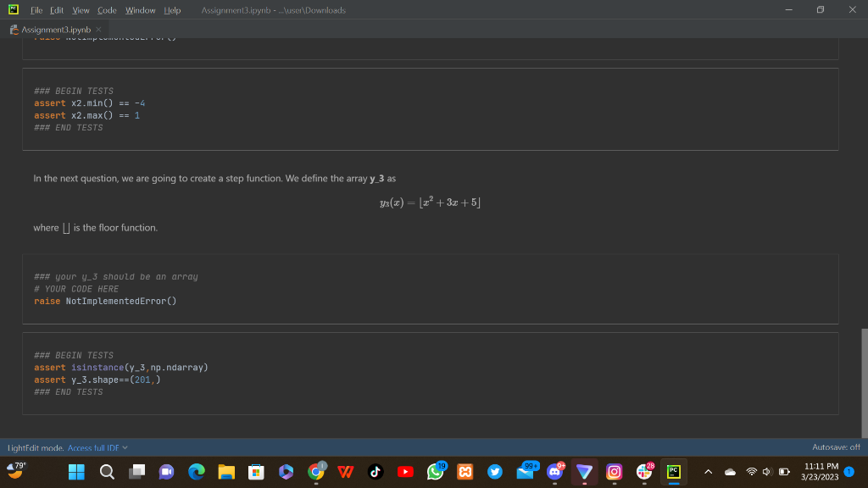Open the volume slider from the speaker icon
Screen dimensions: 868x488
767,472
